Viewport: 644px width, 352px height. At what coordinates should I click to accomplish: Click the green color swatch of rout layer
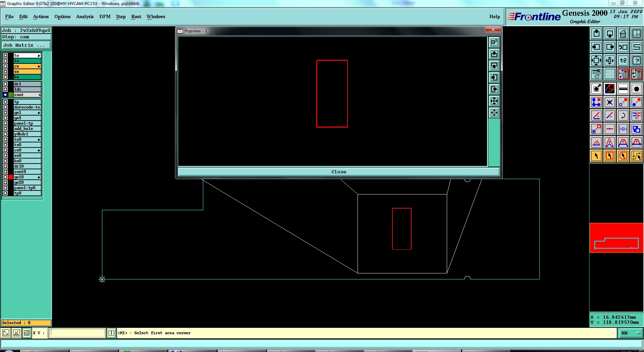pyautogui.click(x=11, y=95)
